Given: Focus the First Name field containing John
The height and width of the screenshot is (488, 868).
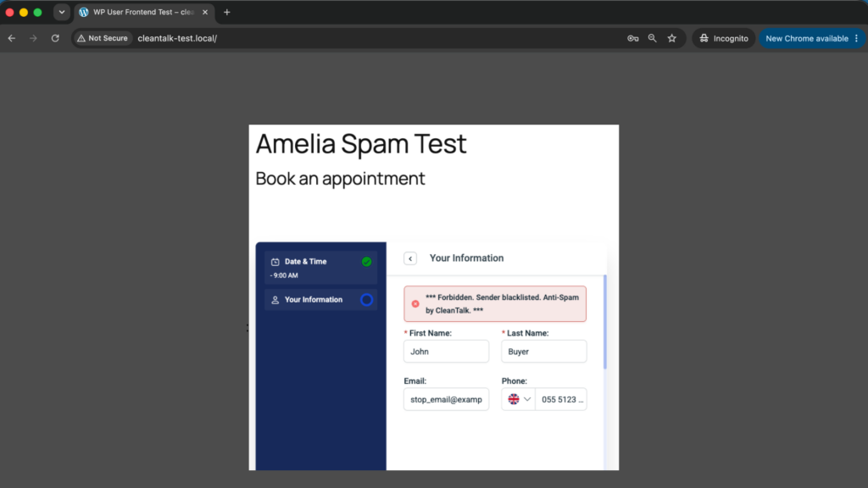Looking at the screenshot, I should [x=446, y=352].
